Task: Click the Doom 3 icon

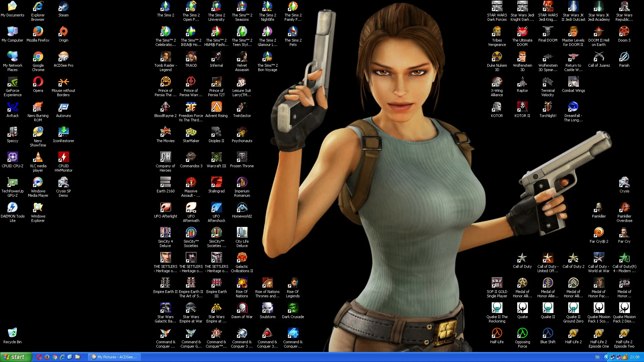Action: click(x=624, y=34)
